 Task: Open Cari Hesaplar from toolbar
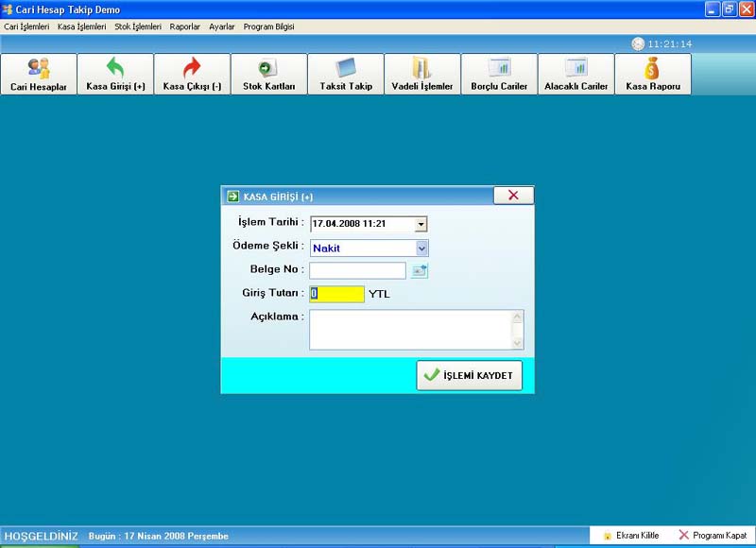pos(39,75)
